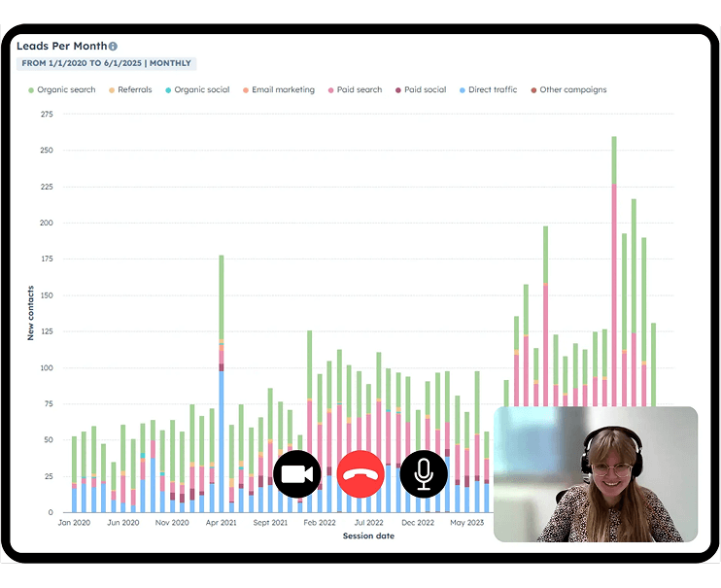Turn off the video camera button
The width and height of the screenshot is (721, 588).
(x=297, y=474)
